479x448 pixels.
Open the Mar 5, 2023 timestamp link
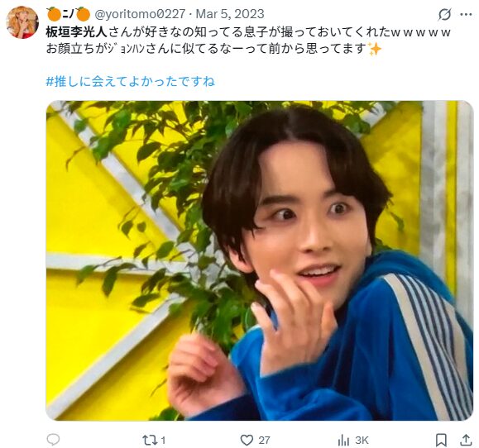(x=230, y=14)
